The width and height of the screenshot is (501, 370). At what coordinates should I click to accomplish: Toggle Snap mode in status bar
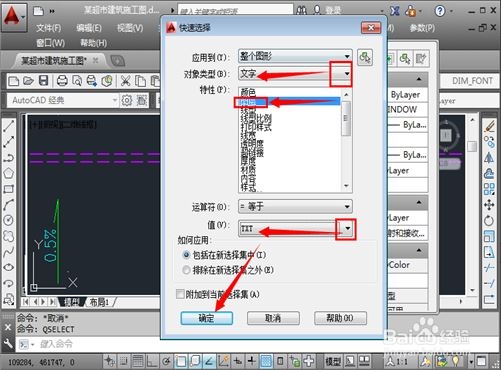click(124, 361)
